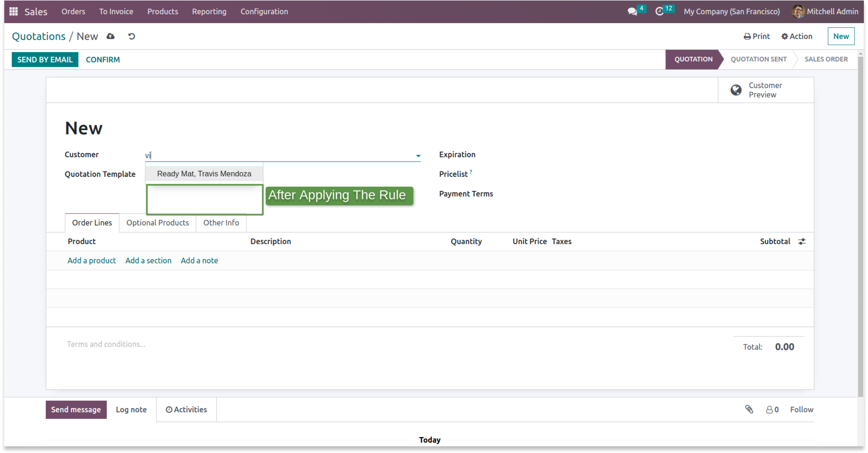Click the Subtotal column header
Screen dimensions: 868x453
775,241
